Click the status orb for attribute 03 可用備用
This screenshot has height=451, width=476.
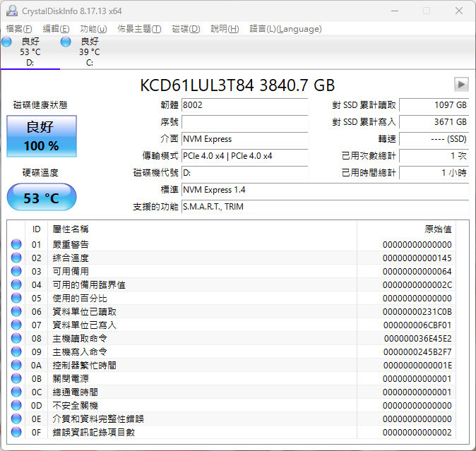click(16, 271)
